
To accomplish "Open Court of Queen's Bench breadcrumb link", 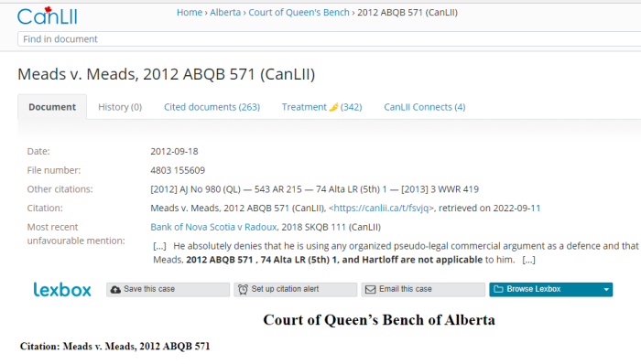I will tap(299, 12).
